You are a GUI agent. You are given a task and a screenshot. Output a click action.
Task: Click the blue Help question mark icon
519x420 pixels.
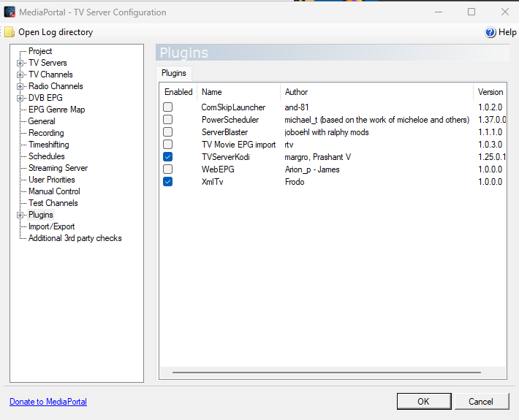(x=491, y=32)
